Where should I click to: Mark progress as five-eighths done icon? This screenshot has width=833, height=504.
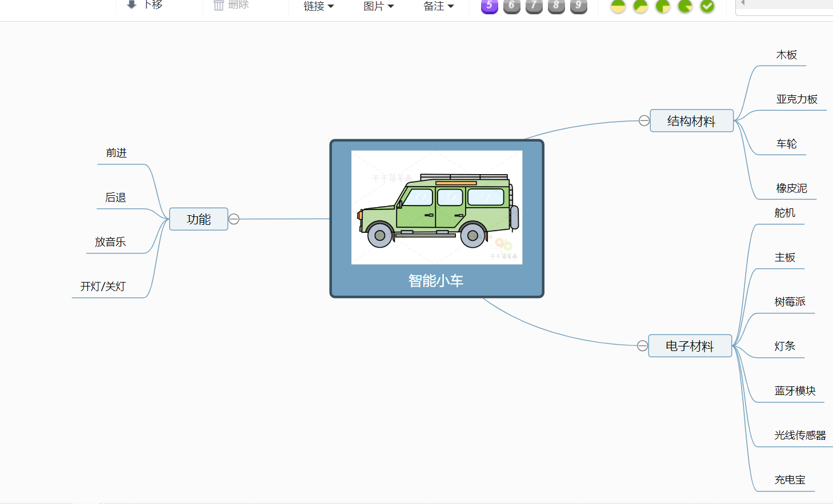coord(640,6)
